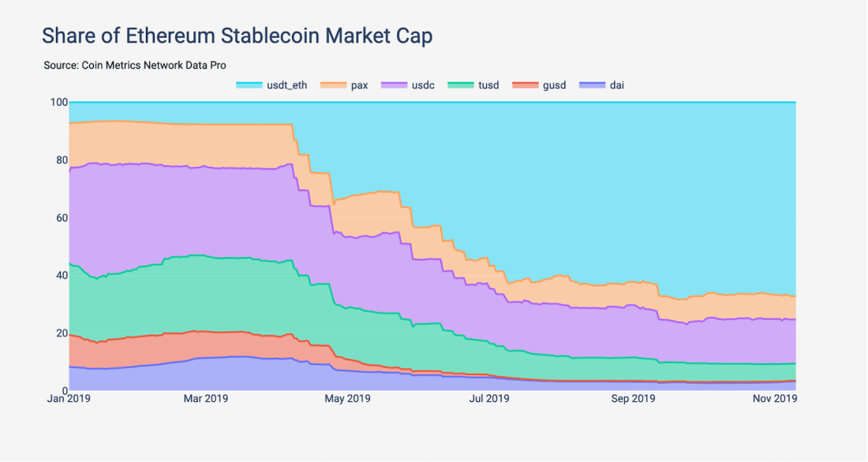Screen dimensions: 868x462
Task: Click the Sep 2019 axis label
Action: pyautogui.click(x=634, y=399)
